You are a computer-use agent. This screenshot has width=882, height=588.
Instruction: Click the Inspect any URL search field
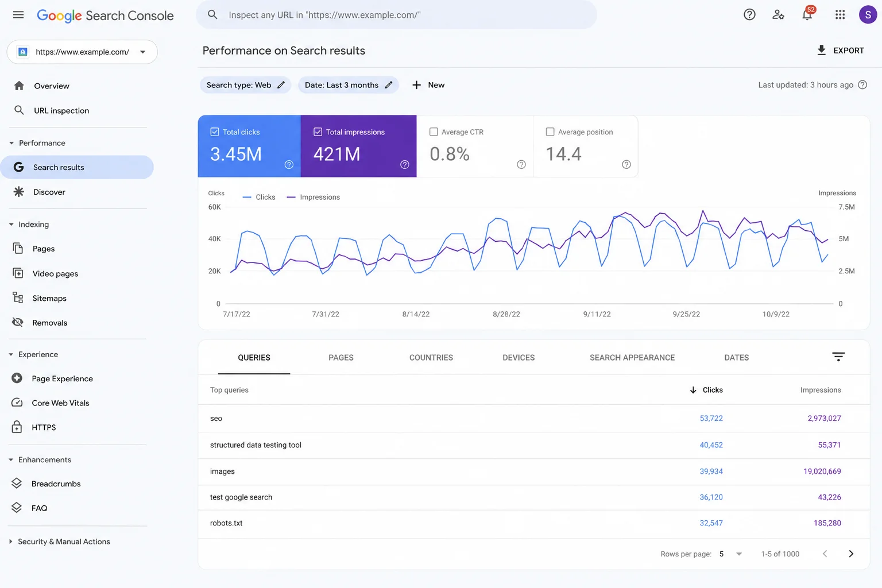tap(396, 15)
